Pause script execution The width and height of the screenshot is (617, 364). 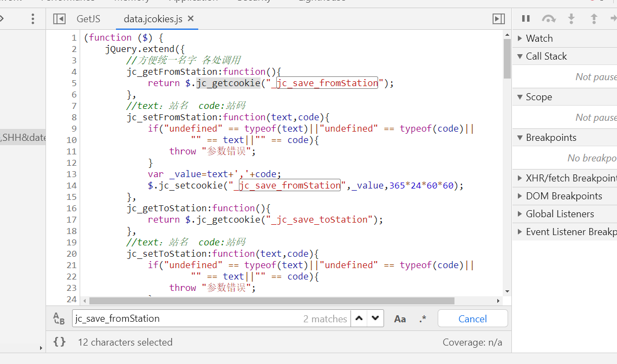(525, 18)
